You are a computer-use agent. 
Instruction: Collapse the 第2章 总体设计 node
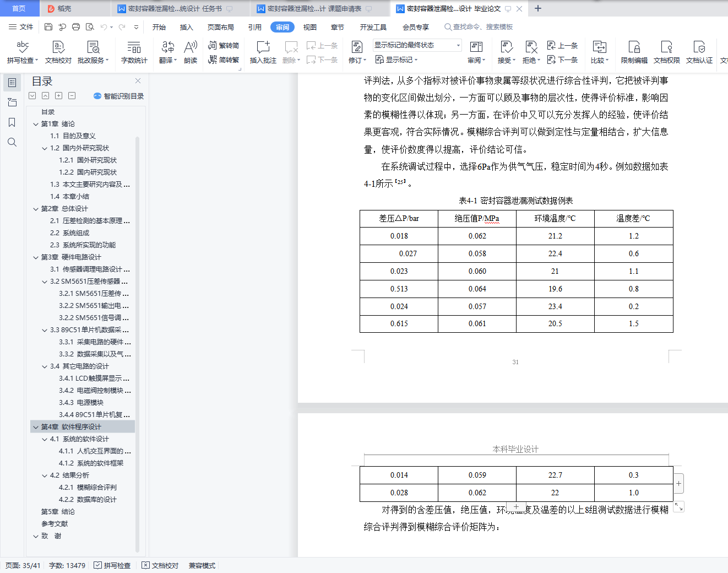(36, 209)
